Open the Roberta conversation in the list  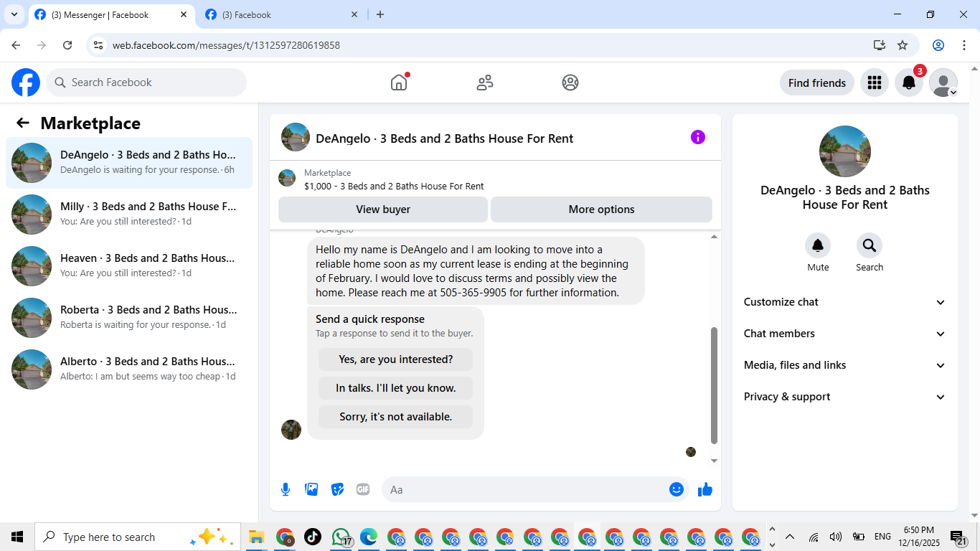click(x=129, y=318)
